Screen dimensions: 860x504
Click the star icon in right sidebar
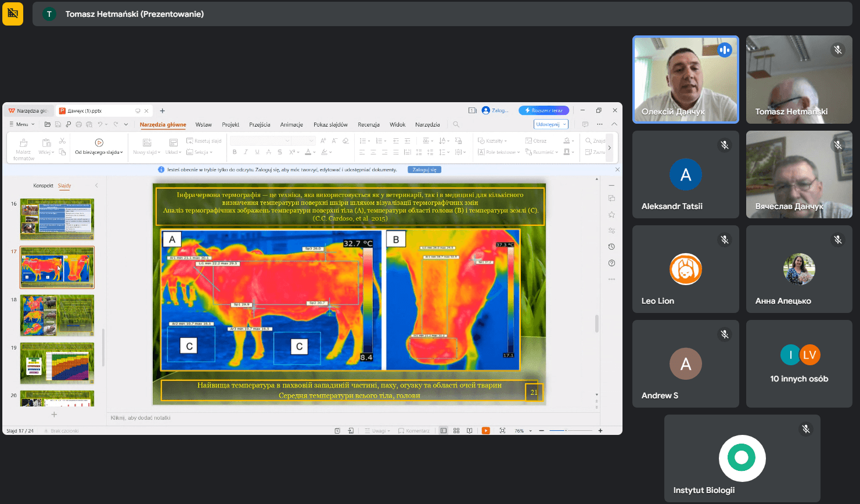click(611, 214)
